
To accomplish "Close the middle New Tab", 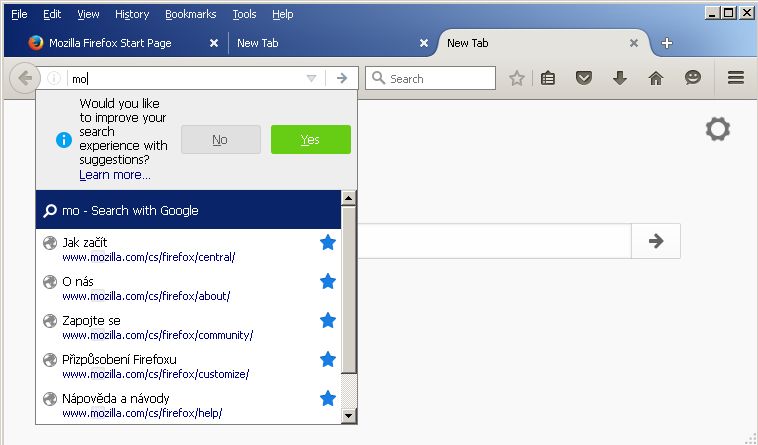I will 424,43.
